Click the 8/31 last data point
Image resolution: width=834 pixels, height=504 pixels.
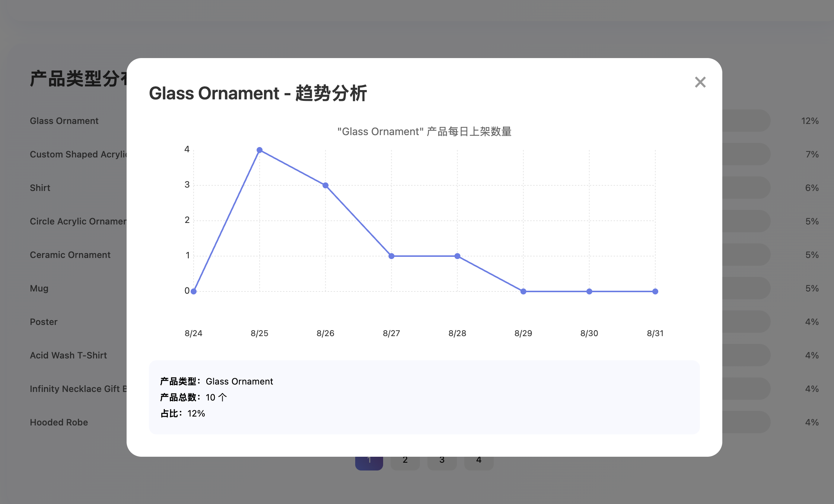point(655,291)
